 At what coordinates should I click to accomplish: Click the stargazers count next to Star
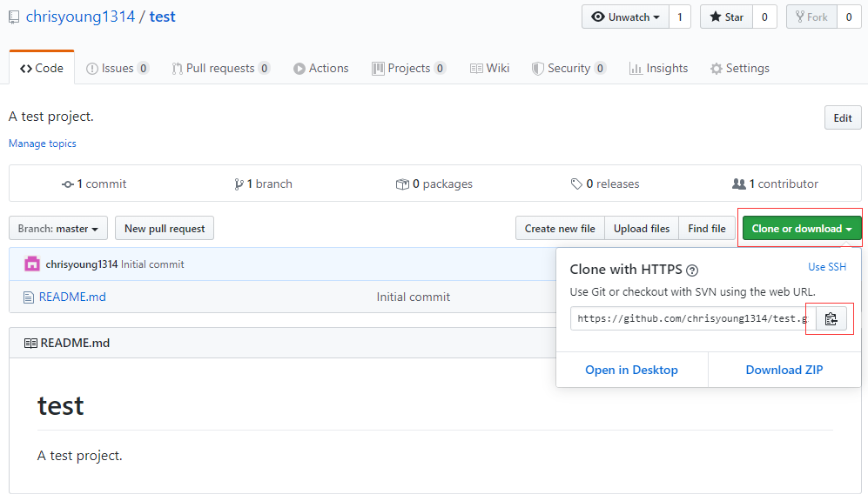[764, 17]
